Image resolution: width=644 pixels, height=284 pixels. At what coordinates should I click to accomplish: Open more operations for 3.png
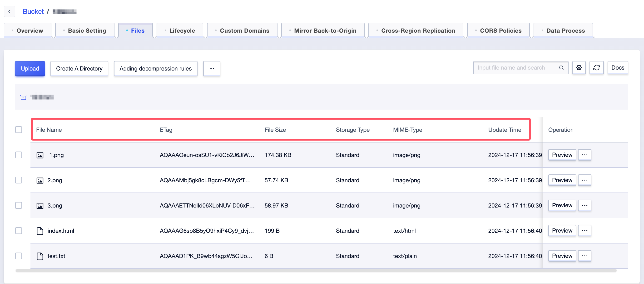tap(585, 205)
